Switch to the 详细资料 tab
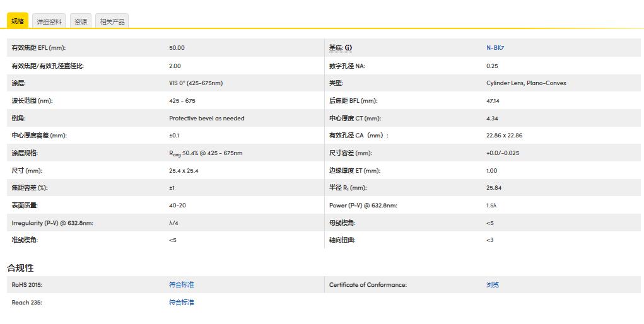This screenshot has width=644, height=324. coord(49,22)
